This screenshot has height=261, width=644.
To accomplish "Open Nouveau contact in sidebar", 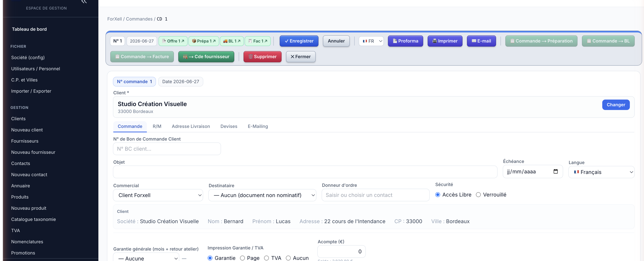I will coord(29,175).
